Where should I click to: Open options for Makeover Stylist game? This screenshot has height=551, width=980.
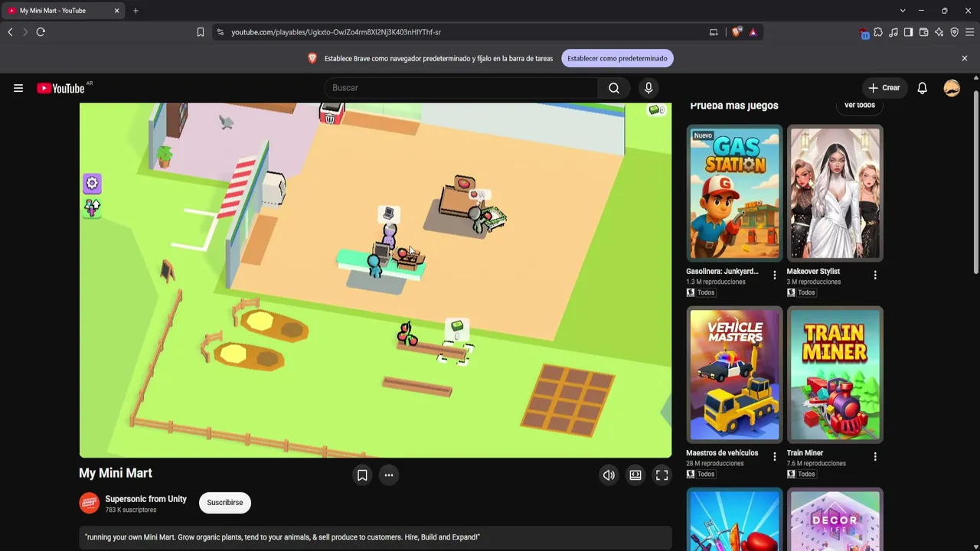click(x=875, y=275)
